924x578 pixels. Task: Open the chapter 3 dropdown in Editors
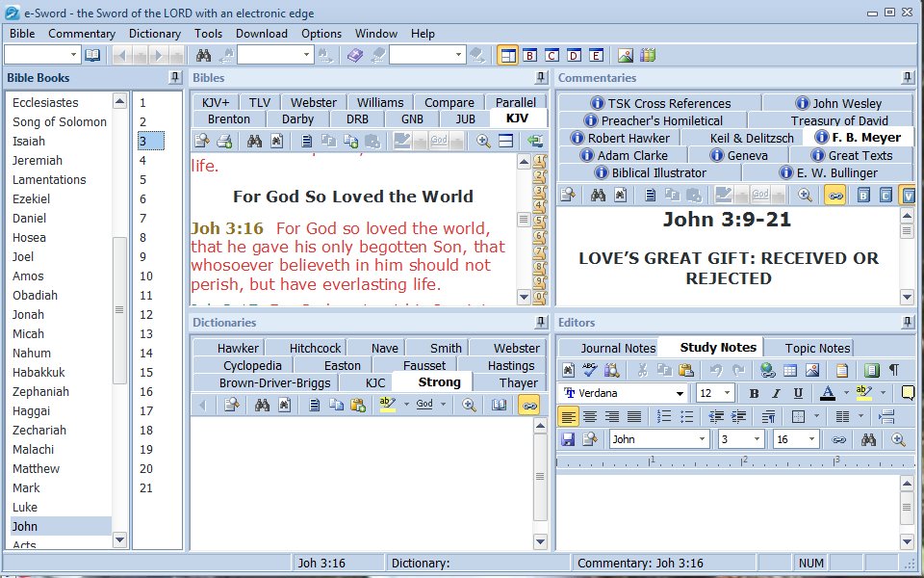[757, 439]
